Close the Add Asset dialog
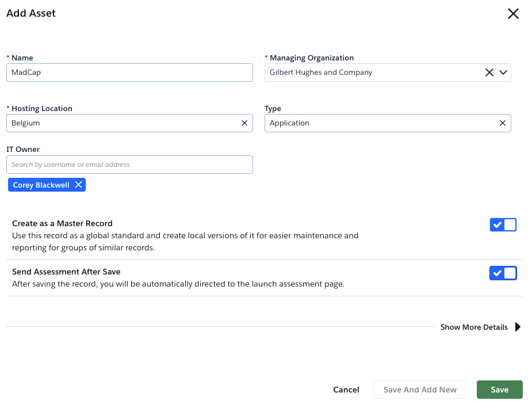Image resolution: width=532 pixels, height=408 pixels. click(513, 13)
